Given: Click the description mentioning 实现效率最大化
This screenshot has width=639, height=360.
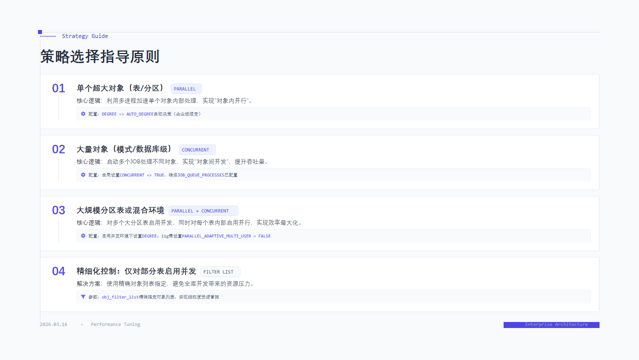Looking at the screenshot, I should 189,223.
